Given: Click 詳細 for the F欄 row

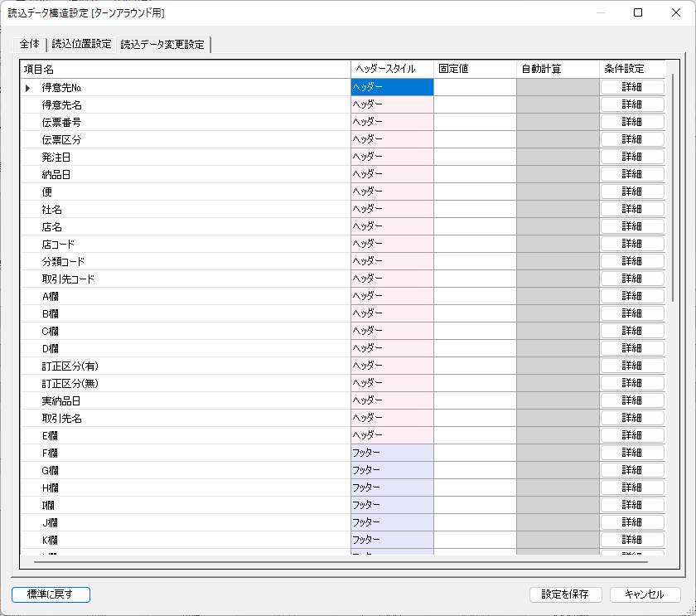Looking at the screenshot, I should point(632,452).
